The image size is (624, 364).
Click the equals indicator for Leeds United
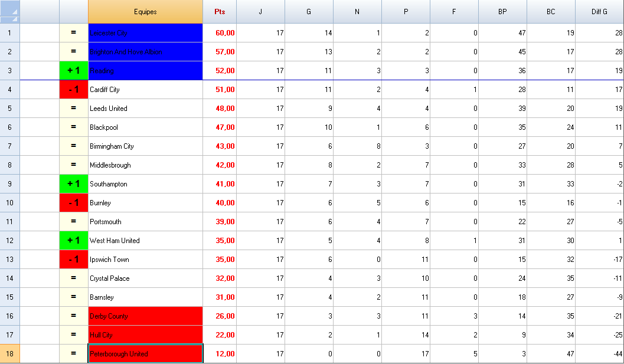pos(74,108)
